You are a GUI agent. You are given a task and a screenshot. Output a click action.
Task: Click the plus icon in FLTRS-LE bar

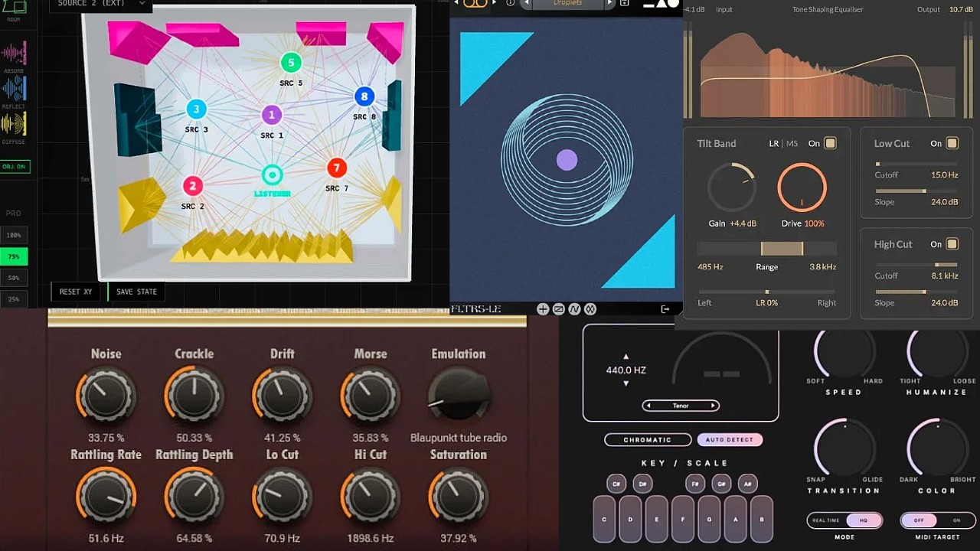coord(543,309)
